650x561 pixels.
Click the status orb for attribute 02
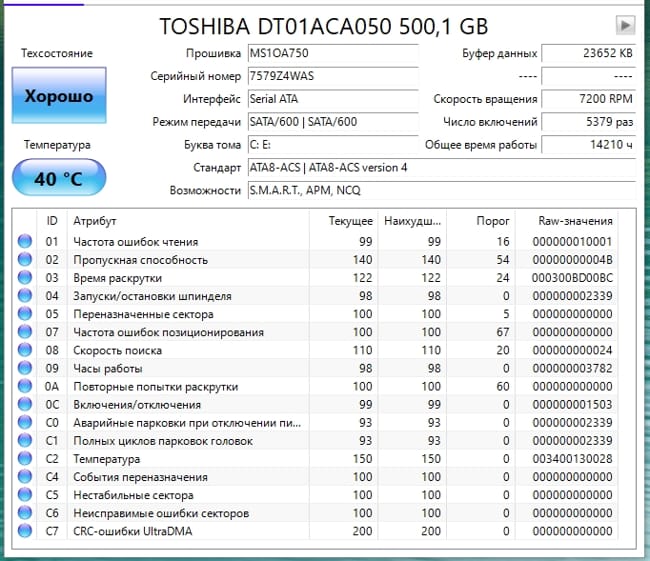25,260
